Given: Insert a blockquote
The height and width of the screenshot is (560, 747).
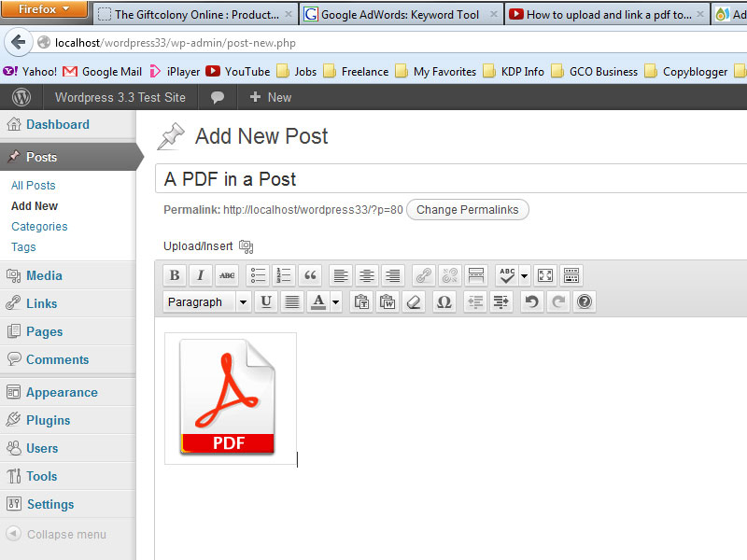Looking at the screenshot, I should [x=309, y=275].
